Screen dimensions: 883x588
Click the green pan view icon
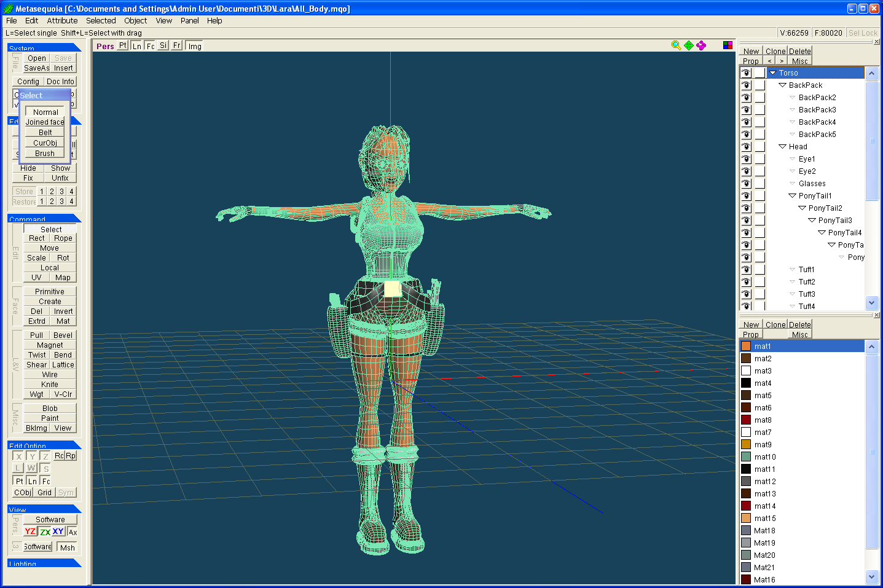pos(688,45)
